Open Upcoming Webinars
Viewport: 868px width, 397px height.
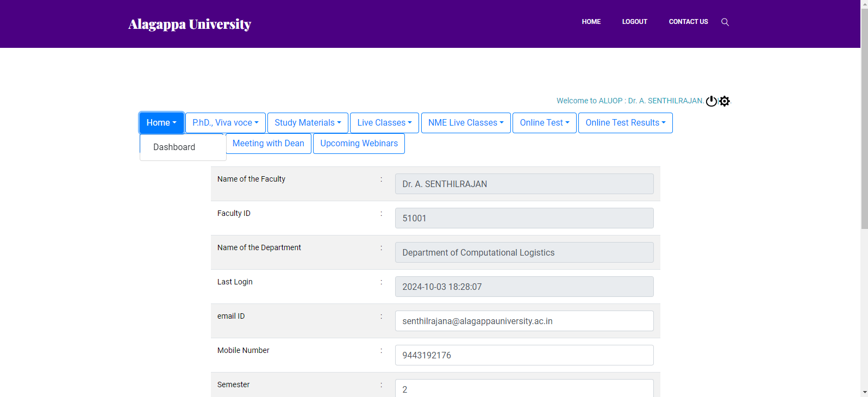click(359, 144)
